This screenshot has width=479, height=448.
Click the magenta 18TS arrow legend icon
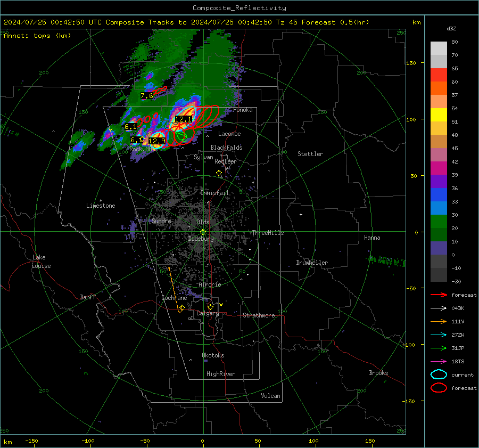click(x=439, y=362)
